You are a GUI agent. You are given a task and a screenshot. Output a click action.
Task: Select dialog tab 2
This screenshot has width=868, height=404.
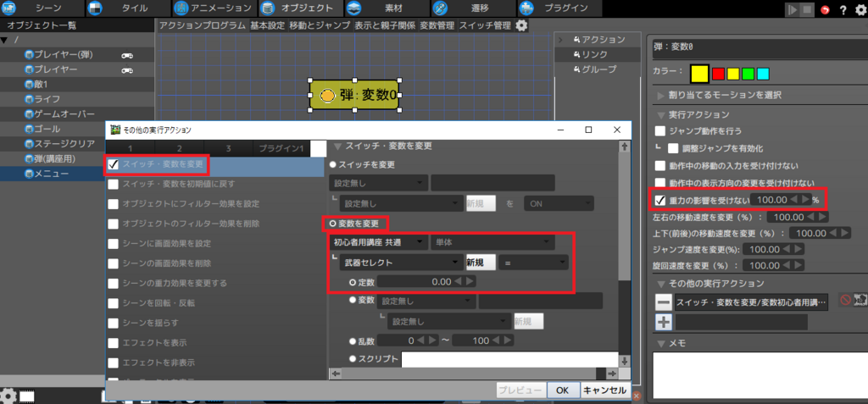pos(180,148)
